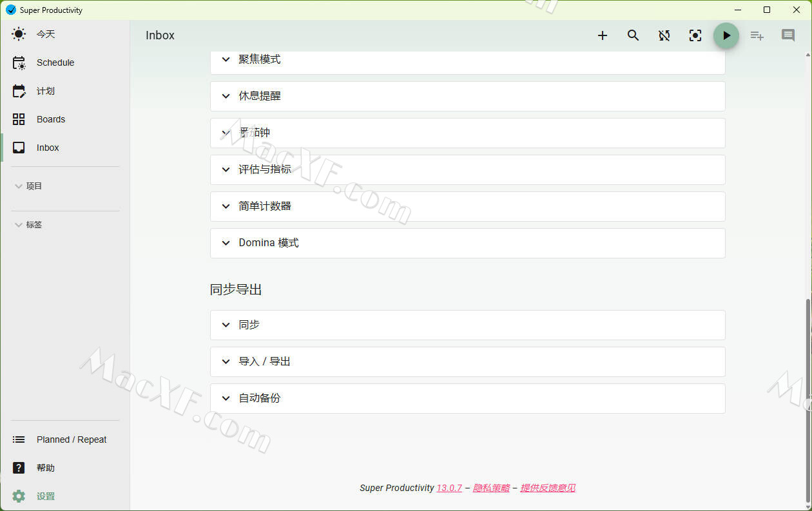Expand the 导入 / 导出 panel
This screenshot has height=511, width=812.
tap(468, 362)
